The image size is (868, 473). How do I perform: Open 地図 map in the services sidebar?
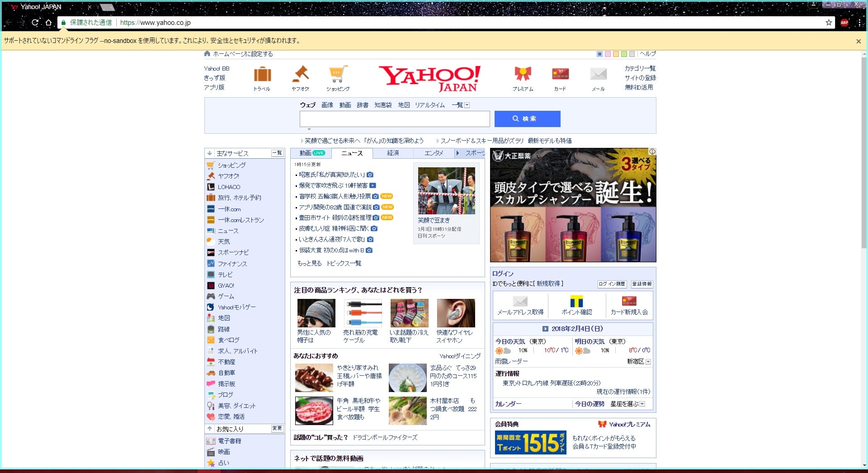pos(224,318)
